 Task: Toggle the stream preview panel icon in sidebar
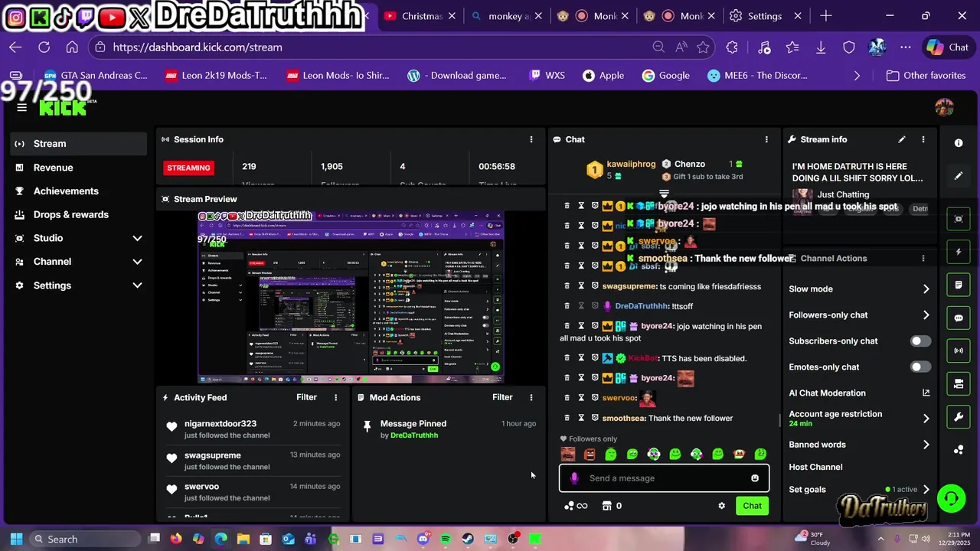pyautogui.click(x=959, y=219)
